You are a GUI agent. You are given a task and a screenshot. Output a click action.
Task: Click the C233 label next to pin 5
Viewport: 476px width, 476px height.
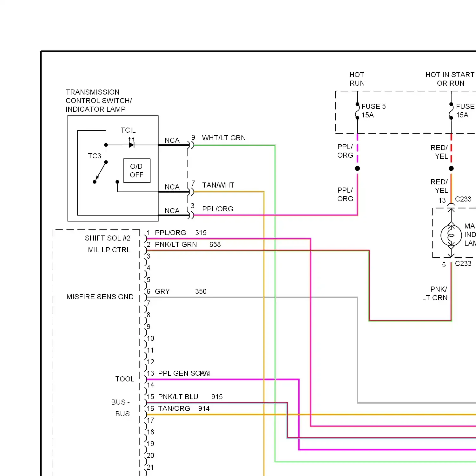coord(463,264)
